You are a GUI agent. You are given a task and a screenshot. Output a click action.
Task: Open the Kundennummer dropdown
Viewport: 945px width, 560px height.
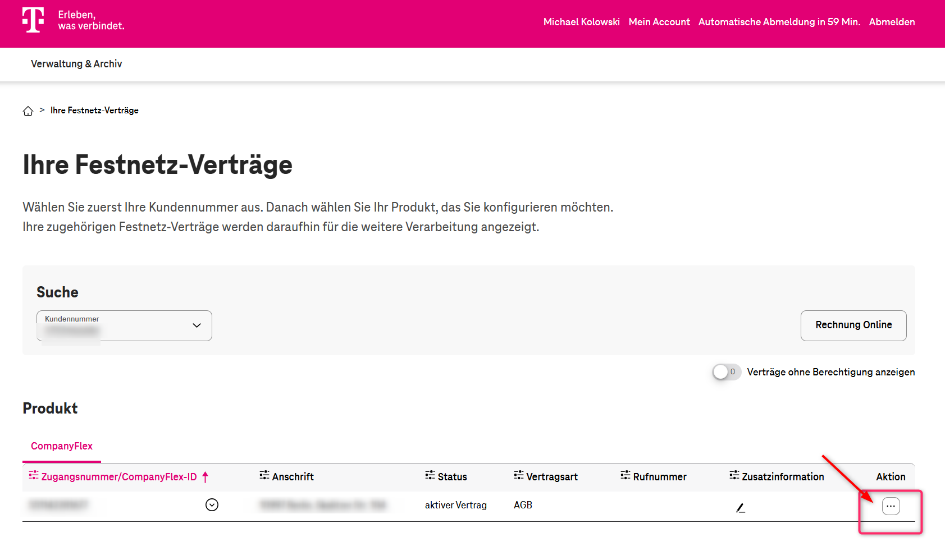click(x=197, y=325)
